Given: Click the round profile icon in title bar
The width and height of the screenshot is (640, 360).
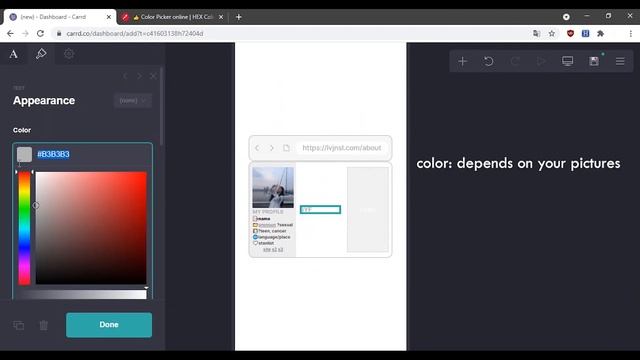Looking at the screenshot, I should 566,17.
